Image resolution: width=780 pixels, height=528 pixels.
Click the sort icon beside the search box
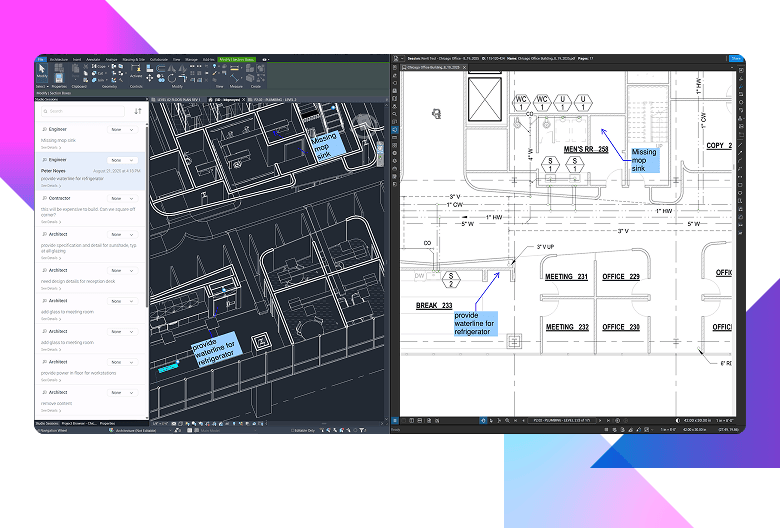pyautogui.click(x=138, y=111)
